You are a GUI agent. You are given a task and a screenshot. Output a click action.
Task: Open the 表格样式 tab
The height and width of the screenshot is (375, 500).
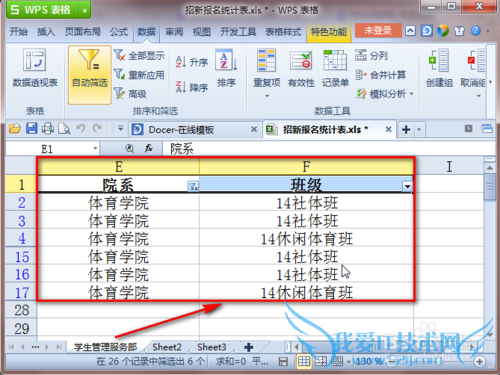tap(283, 32)
